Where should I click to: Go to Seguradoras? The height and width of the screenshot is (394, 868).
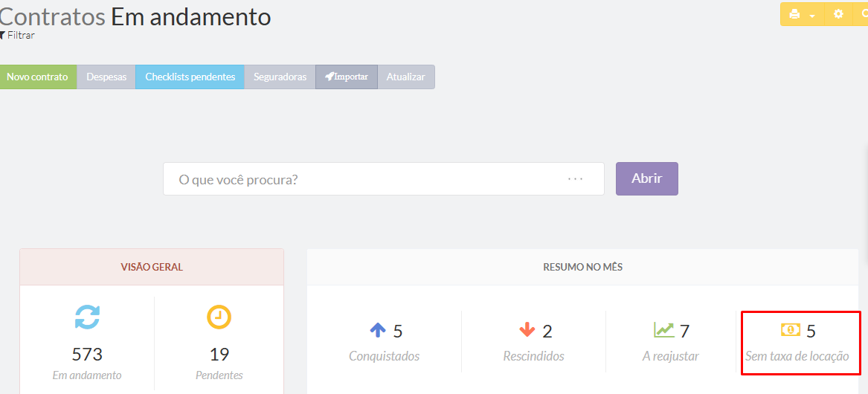[x=280, y=77]
